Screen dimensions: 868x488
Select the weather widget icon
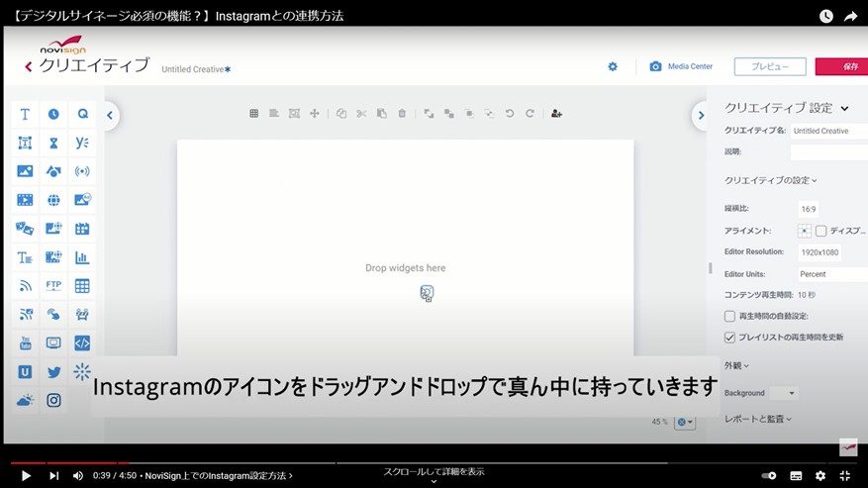(25, 400)
